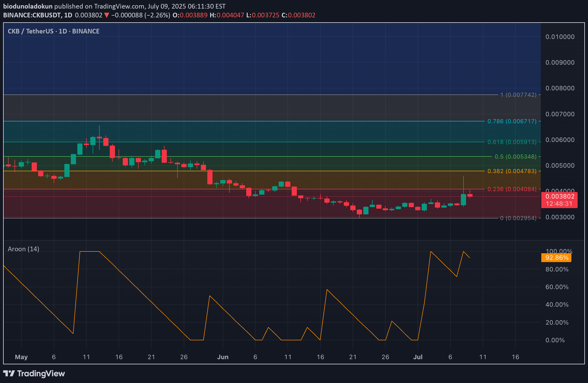This screenshot has width=588, height=383.
Task: Click the 80.00% Aroon axis value
Action: pos(557,269)
